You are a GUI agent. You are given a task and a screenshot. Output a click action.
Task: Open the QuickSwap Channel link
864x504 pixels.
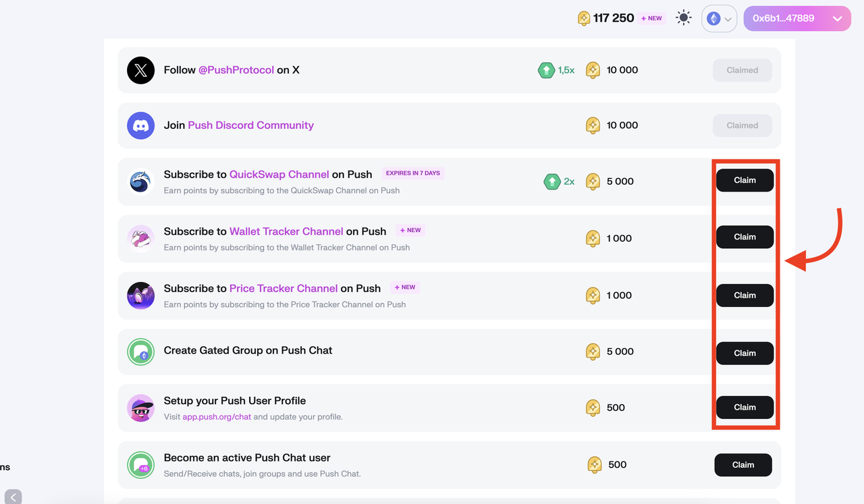tap(279, 175)
